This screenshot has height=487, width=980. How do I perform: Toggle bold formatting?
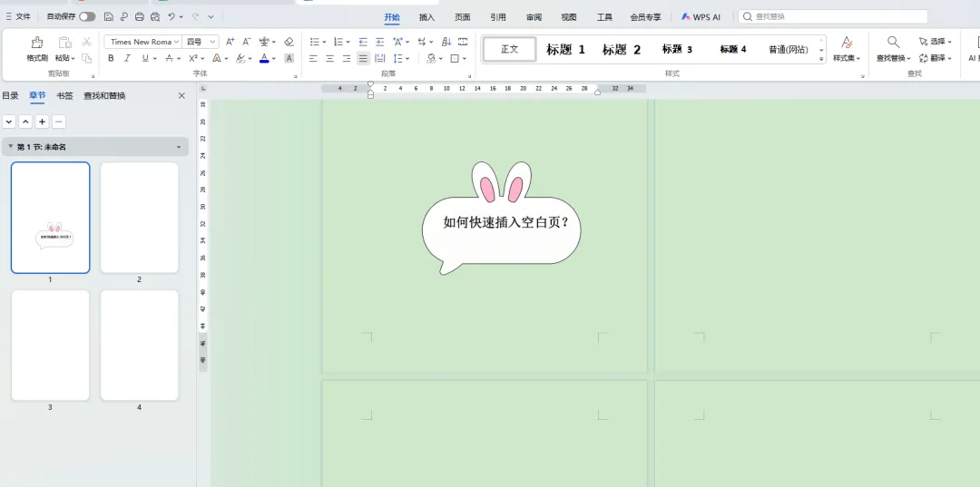[x=111, y=58]
